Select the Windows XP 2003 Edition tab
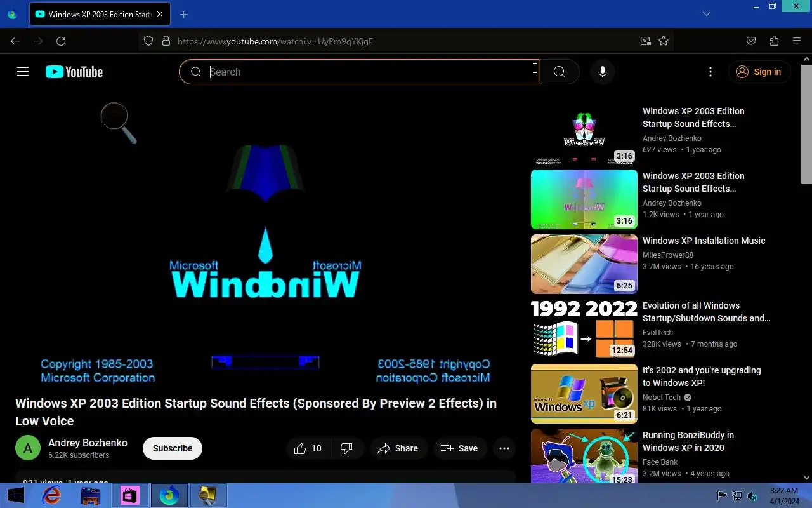 click(100, 14)
